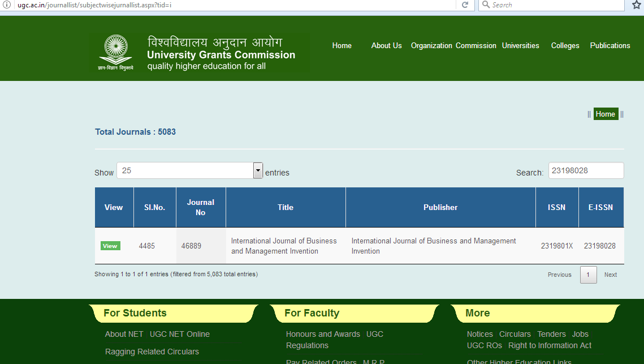Click the journal Search input field
Viewport: 644px width, 364px height.
click(x=586, y=170)
